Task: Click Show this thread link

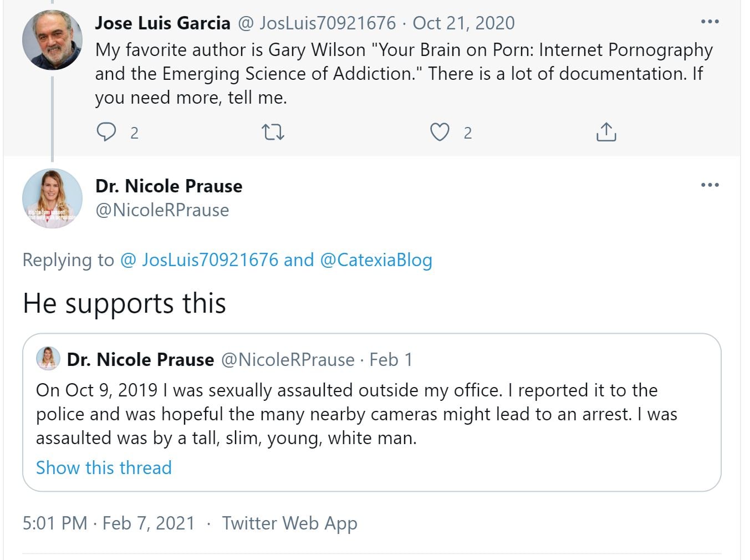Action: point(104,467)
